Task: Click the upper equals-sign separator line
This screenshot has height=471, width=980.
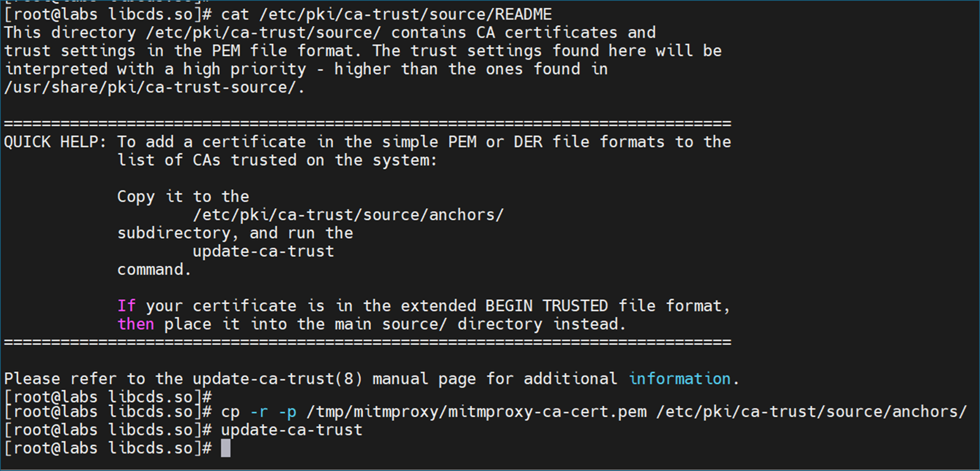Action: click(367, 123)
